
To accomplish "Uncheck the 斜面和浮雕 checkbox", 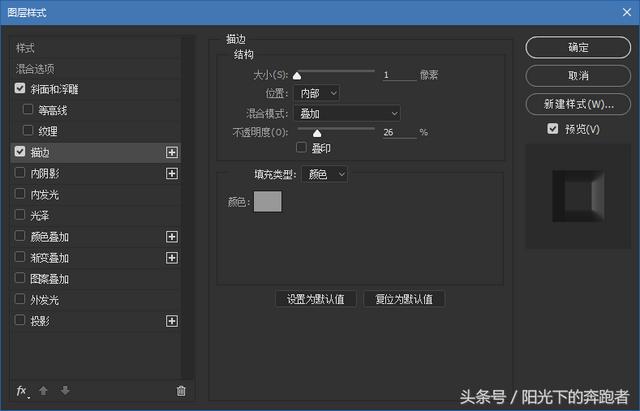I will click(20, 88).
